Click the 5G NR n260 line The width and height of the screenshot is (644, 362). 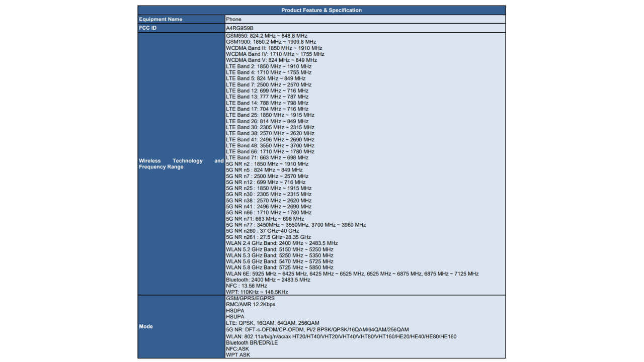pos(262,231)
